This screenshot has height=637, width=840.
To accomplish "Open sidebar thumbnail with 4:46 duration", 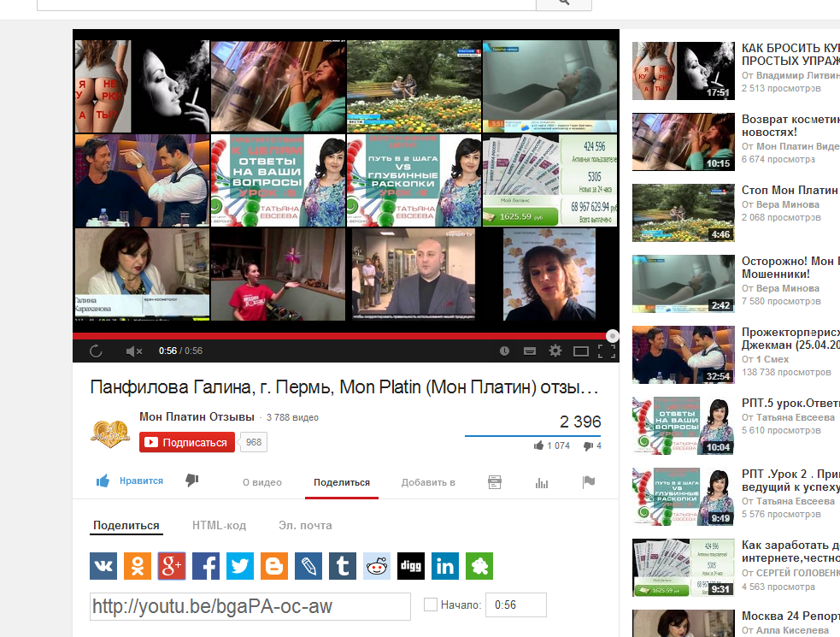I will tap(684, 213).
